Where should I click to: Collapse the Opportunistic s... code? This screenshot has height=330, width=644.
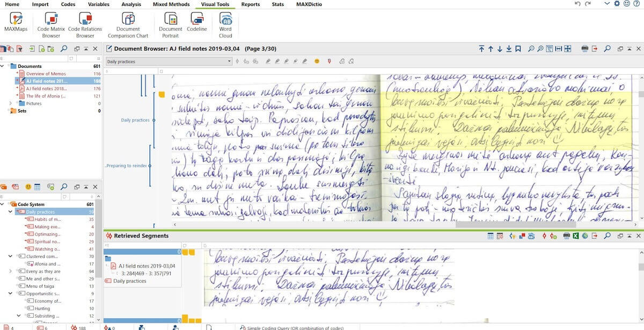pos(11,294)
